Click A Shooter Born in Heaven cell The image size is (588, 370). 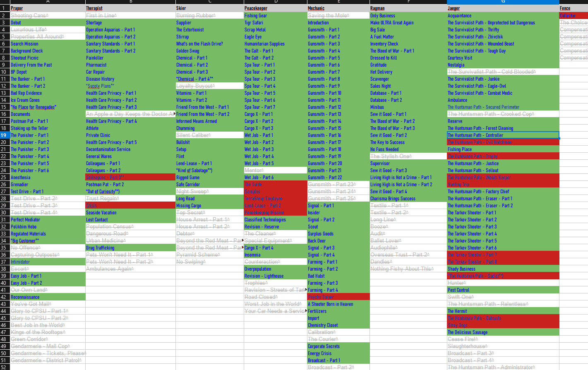[x=338, y=304]
